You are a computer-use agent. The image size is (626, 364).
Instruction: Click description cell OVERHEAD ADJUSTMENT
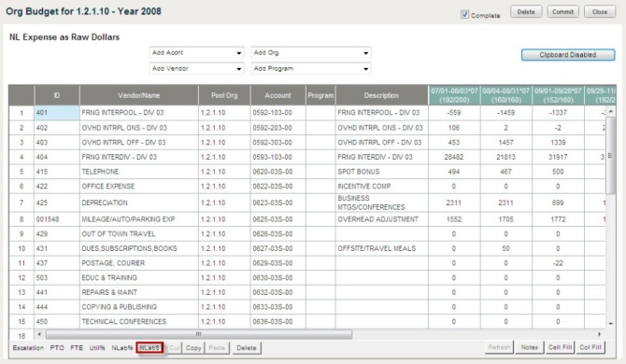pos(381,219)
